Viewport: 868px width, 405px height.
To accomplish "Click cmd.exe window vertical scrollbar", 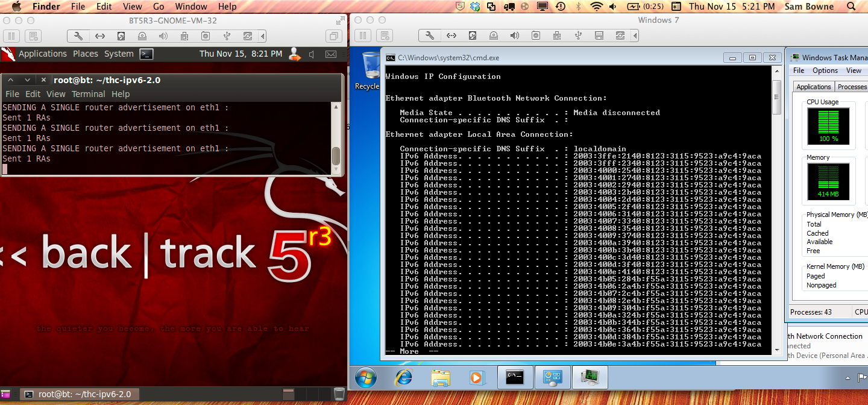I will [x=776, y=209].
